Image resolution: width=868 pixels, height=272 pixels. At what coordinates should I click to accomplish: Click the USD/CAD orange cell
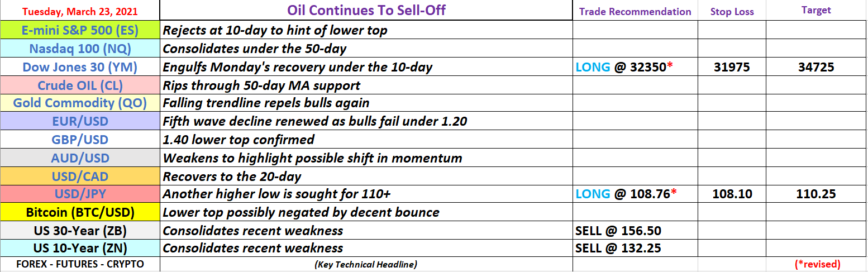80,176
